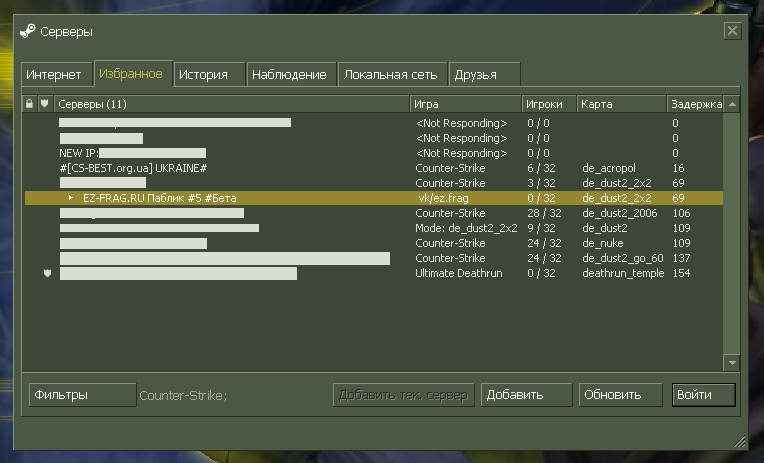
Task: Click the latency value 16
Action: 678,168
